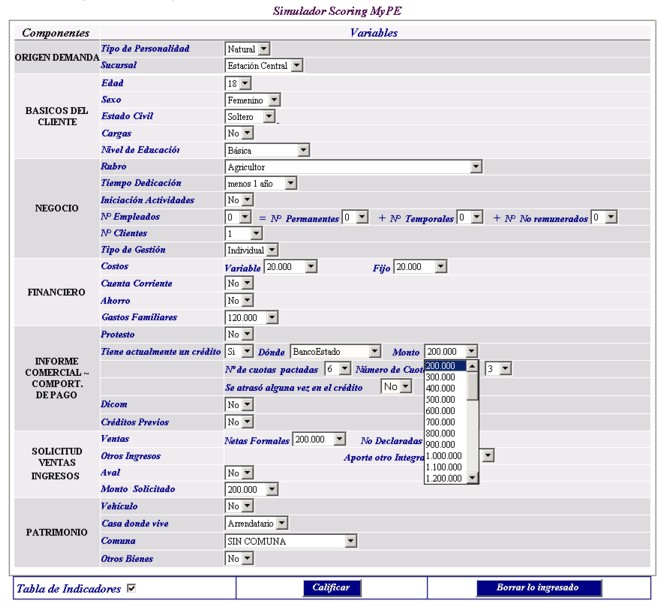Open the Rubro dropdown showing Agricultor

(353, 167)
